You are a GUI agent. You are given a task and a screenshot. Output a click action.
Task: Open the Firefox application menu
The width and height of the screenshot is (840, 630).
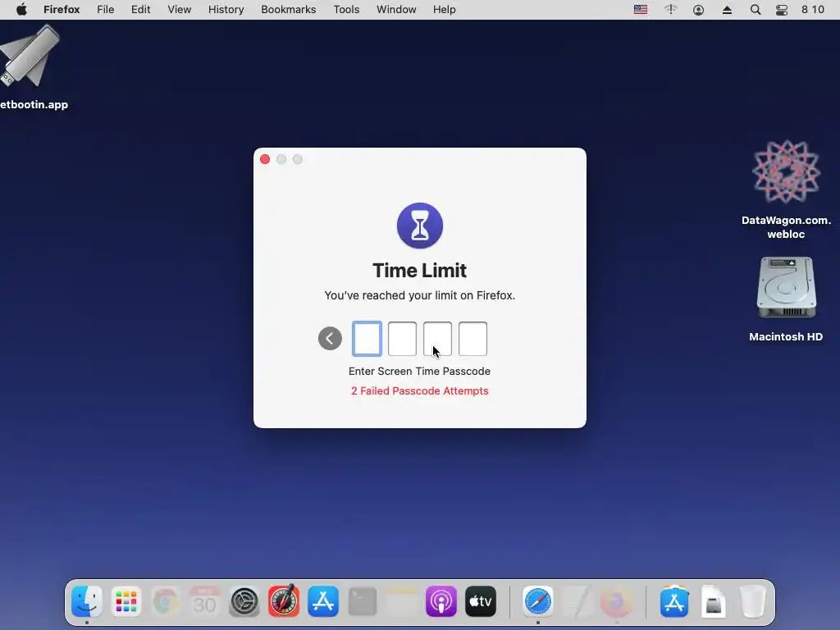pyautogui.click(x=62, y=10)
